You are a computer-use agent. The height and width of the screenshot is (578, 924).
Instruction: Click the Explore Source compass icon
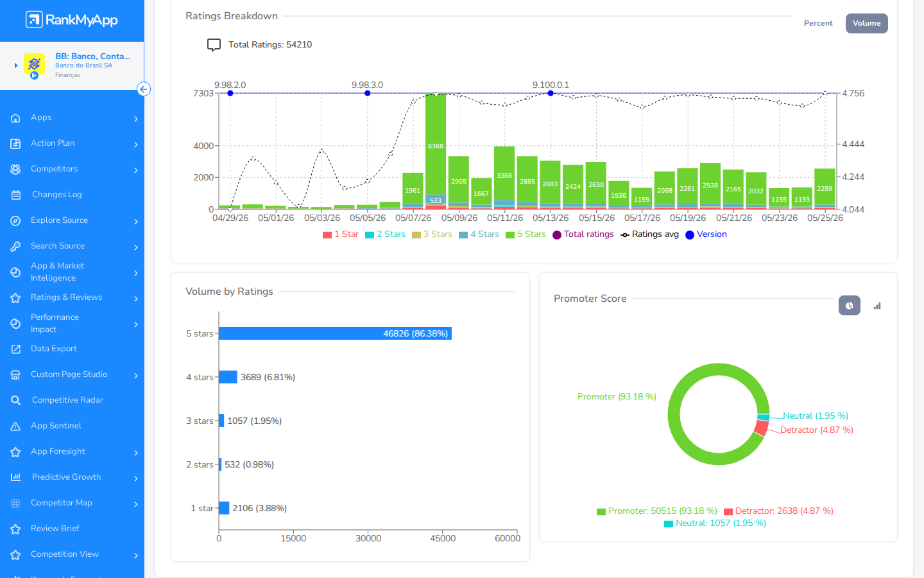click(x=15, y=221)
